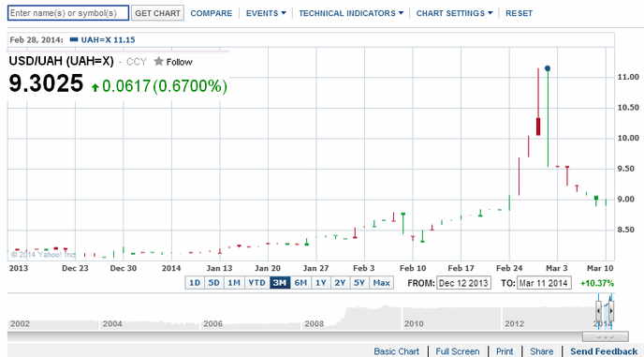Expand the Technical Indicators dropdown
The height and width of the screenshot is (357, 644).
click(x=351, y=13)
